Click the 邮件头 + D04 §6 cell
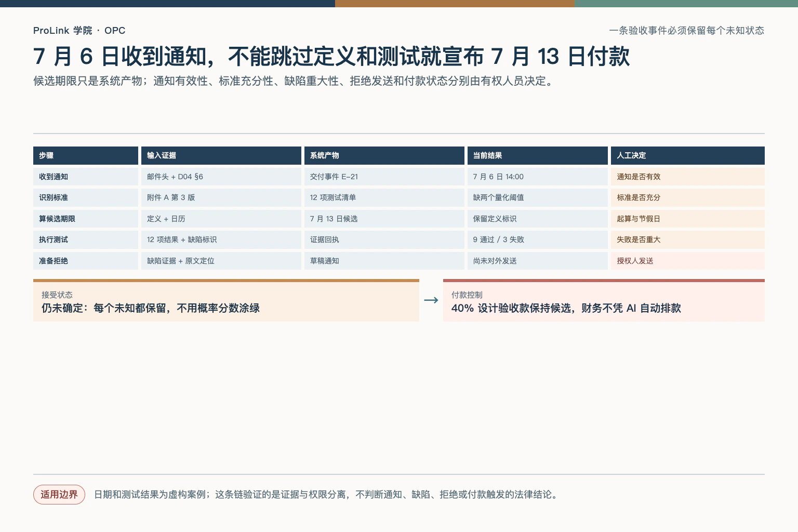798x532 pixels. pos(221,177)
